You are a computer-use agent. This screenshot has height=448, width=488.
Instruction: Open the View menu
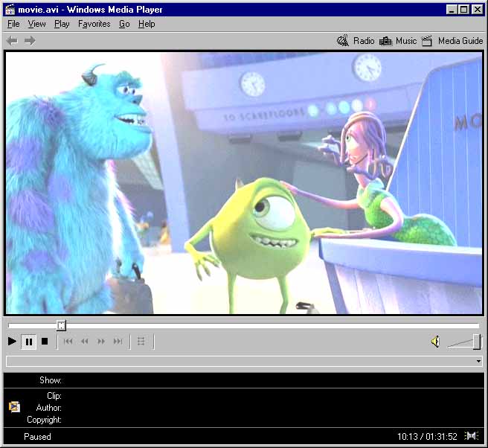36,24
